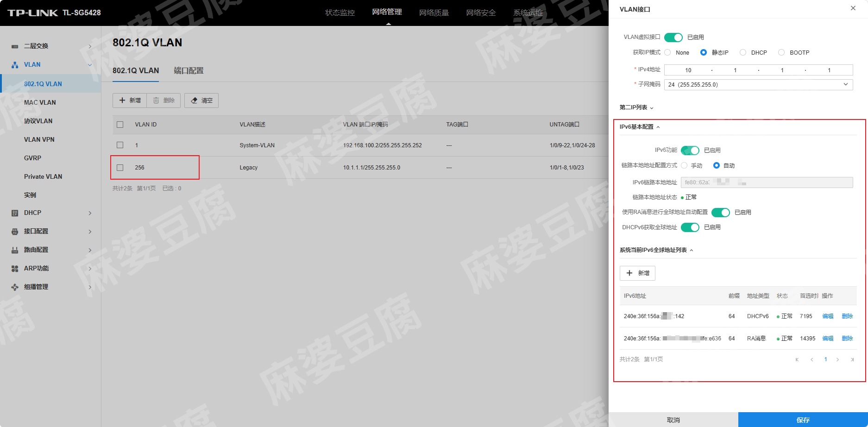Switch to 端口配置 tab
The width and height of the screenshot is (868, 427).
pos(189,71)
